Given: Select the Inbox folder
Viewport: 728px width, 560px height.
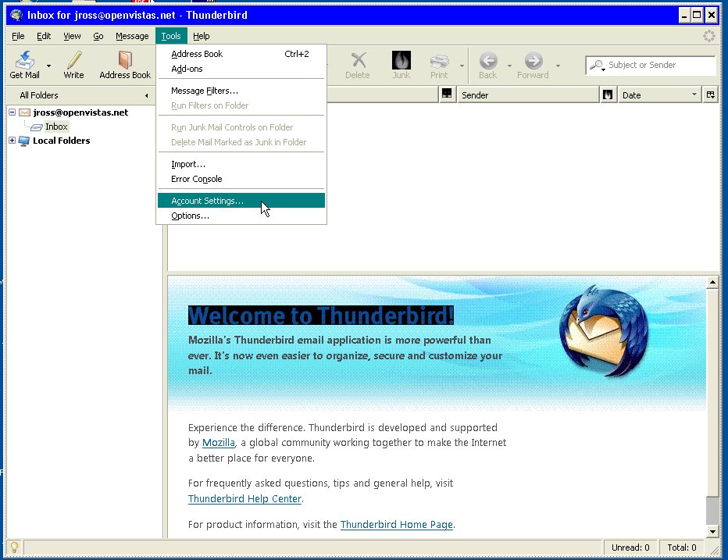Looking at the screenshot, I should (x=56, y=127).
